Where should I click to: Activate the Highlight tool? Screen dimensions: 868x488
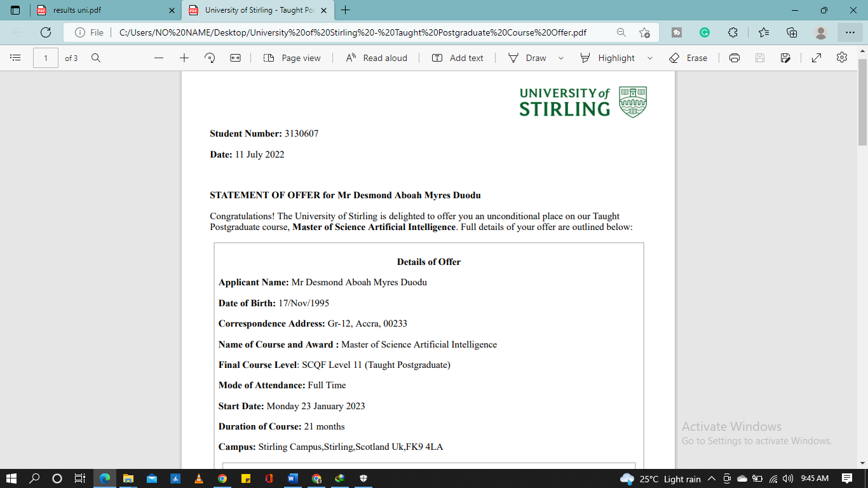(607, 58)
